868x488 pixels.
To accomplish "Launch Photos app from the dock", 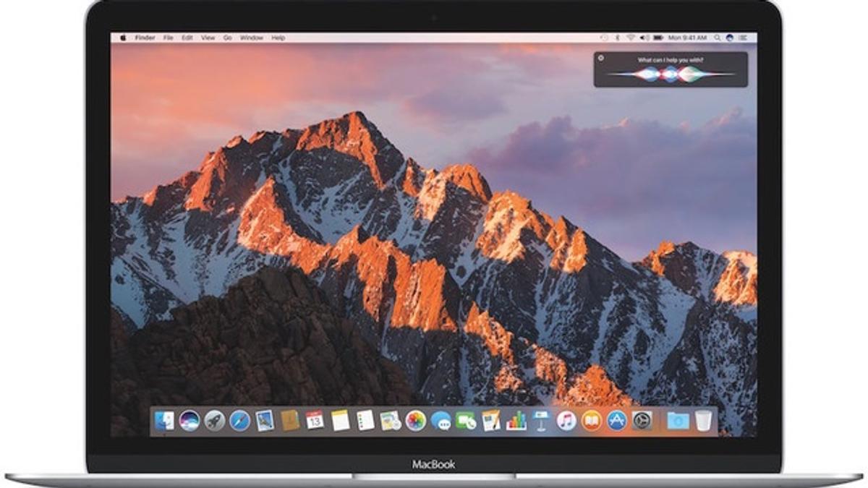I will point(415,420).
